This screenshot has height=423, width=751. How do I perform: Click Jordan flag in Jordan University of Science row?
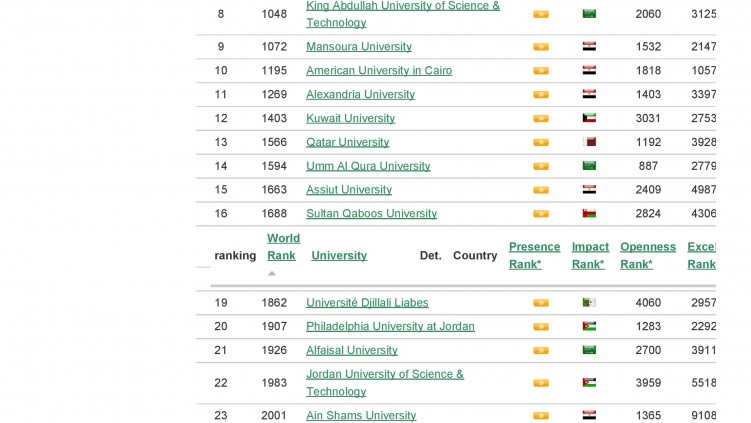point(589,383)
